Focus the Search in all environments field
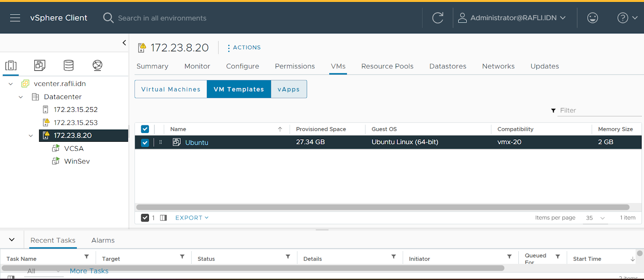Image resolution: width=644 pixels, height=280 pixels. 162,18
